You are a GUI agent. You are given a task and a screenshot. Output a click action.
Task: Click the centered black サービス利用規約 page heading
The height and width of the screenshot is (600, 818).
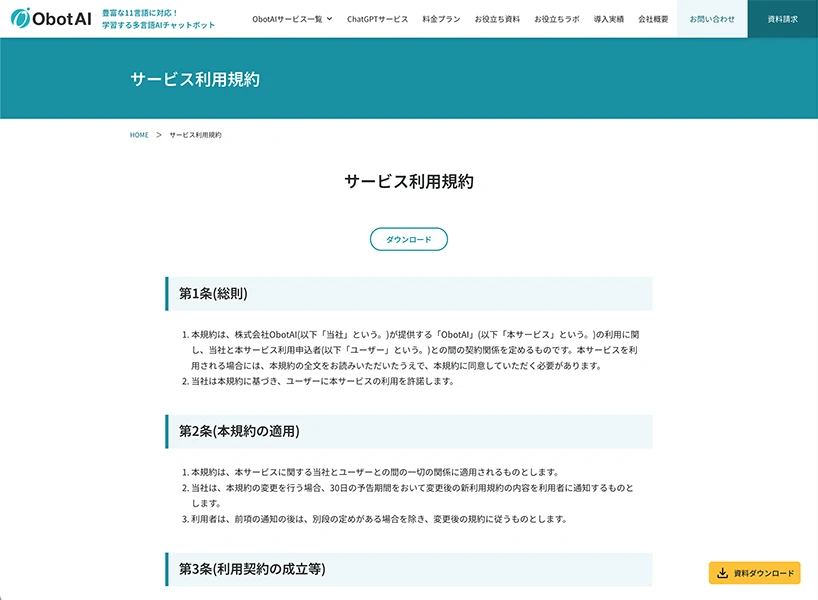[x=409, y=182]
